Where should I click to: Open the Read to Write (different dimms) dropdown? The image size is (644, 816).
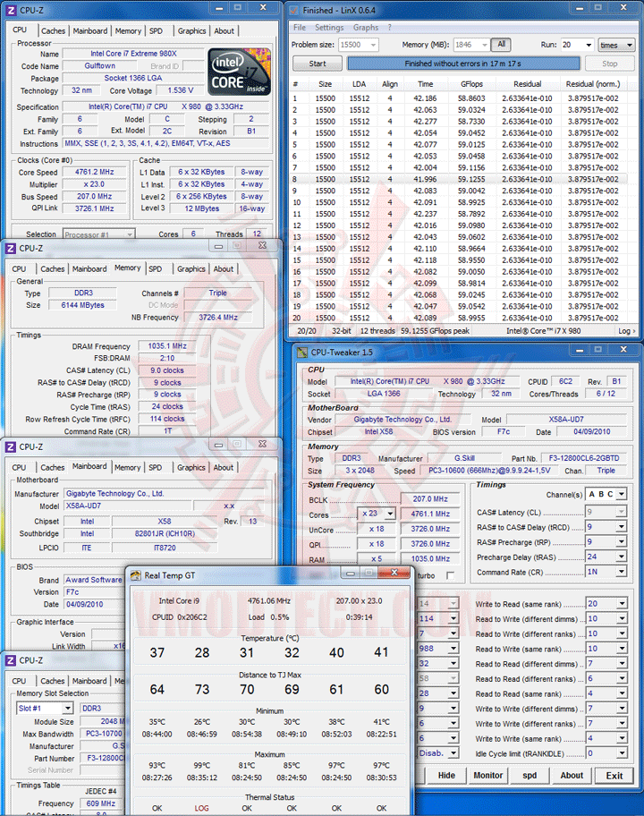point(621,619)
